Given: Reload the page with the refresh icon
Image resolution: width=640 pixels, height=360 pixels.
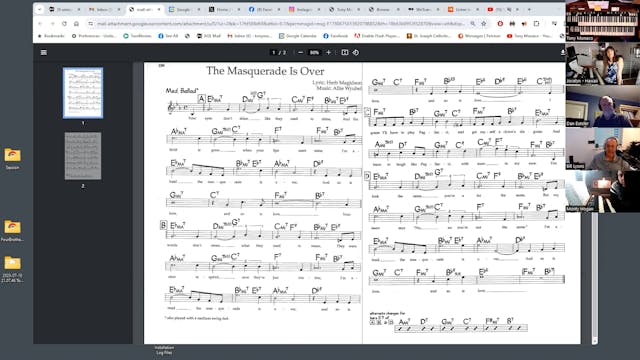Looking at the screenshot, I should click(64, 24).
